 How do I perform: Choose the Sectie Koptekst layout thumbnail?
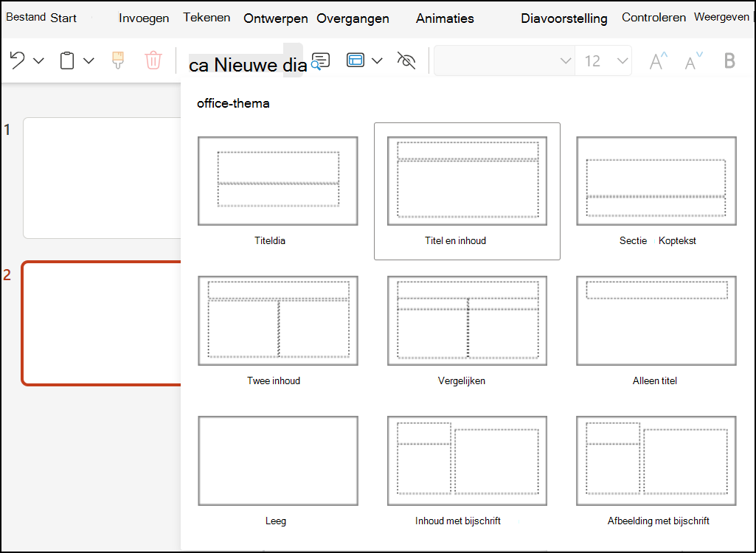(656, 181)
